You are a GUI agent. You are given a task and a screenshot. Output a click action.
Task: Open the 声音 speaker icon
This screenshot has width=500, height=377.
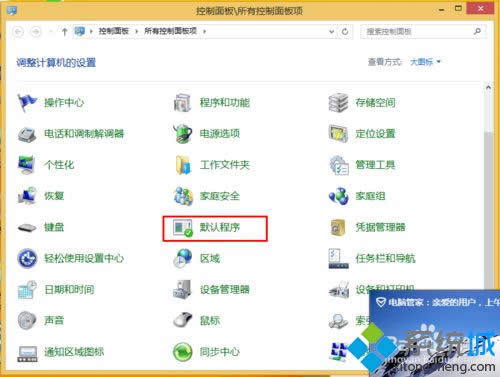click(27, 320)
